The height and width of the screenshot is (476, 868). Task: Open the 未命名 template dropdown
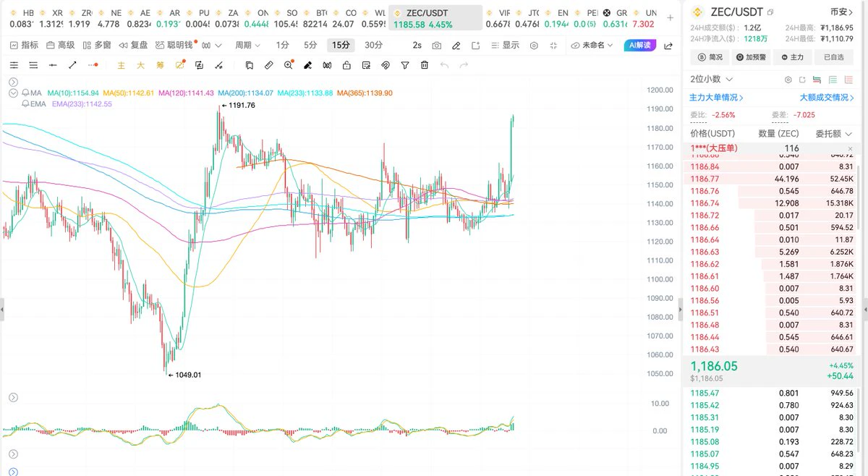592,45
